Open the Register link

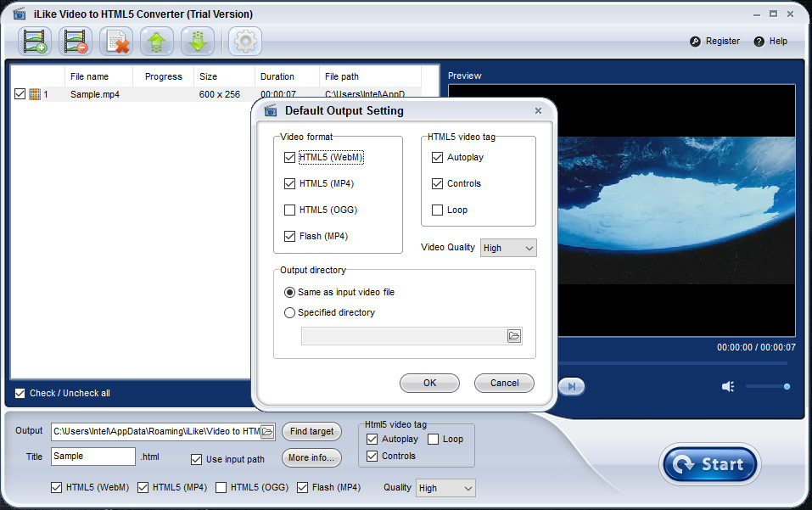coord(714,41)
